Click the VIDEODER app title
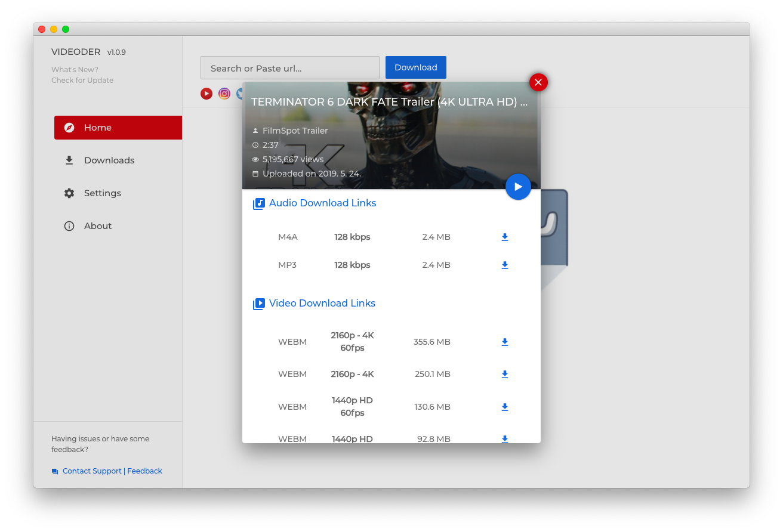The height and width of the screenshot is (532, 783). click(x=76, y=52)
